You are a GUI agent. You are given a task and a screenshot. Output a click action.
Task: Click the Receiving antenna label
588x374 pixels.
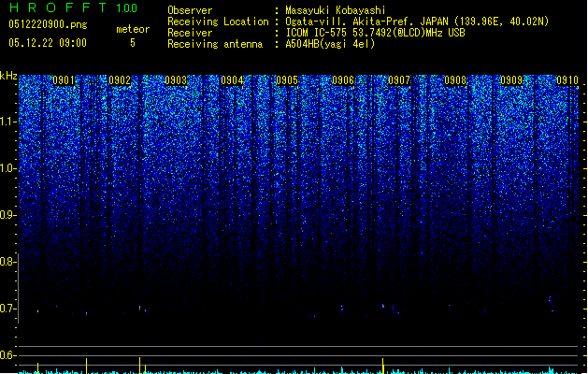tap(215, 44)
